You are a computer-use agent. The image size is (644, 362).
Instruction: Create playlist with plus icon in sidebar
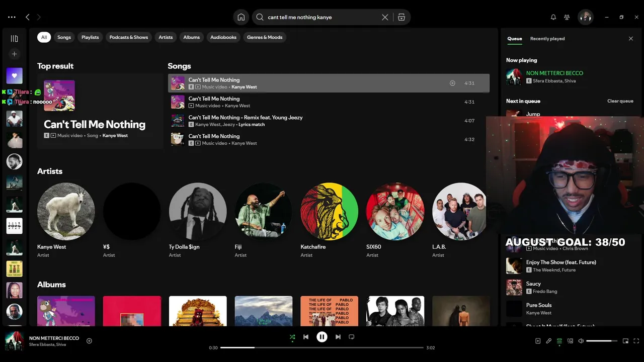pyautogui.click(x=14, y=54)
